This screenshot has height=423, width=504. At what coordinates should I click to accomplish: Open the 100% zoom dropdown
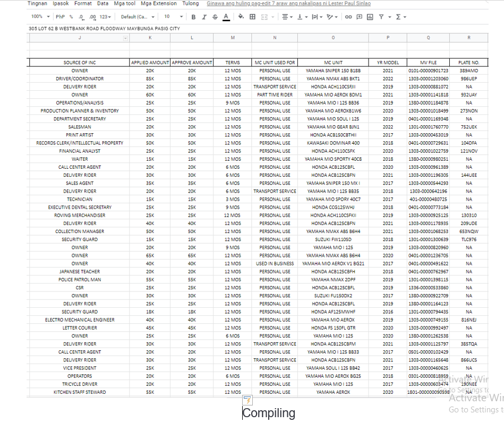click(40, 16)
